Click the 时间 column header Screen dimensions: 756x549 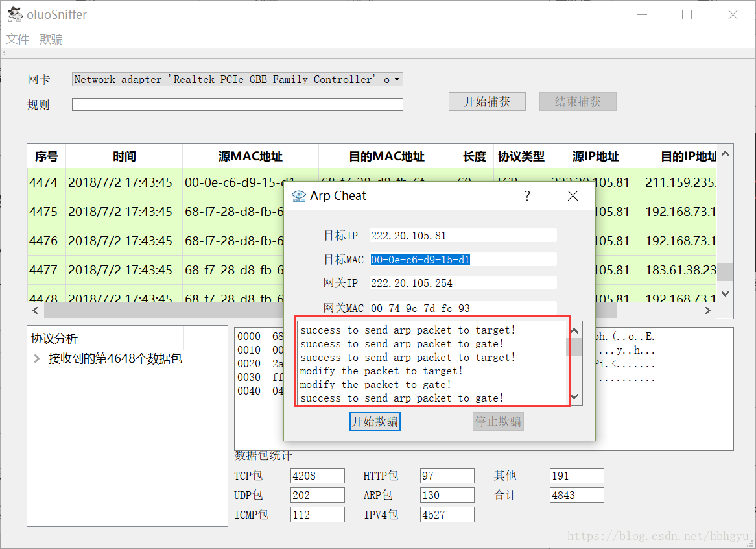click(x=124, y=156)
